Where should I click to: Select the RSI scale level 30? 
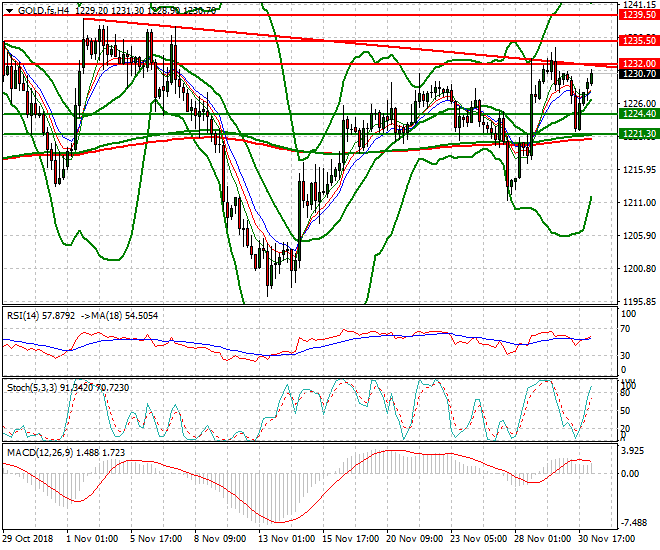[x=625, y=356]
